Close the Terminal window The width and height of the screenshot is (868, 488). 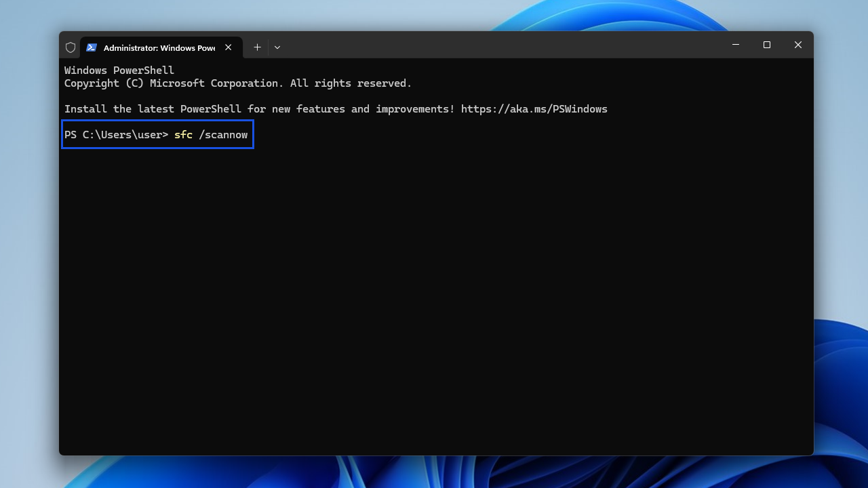pos(798,45)
